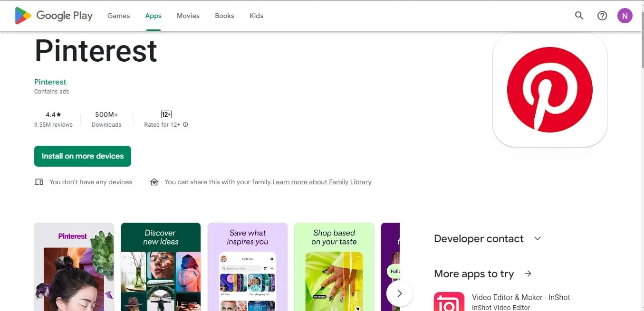Screen dimensions: 644x311
Task: Open the Save what inspires you screenshot
Action: tap(248, 267)
